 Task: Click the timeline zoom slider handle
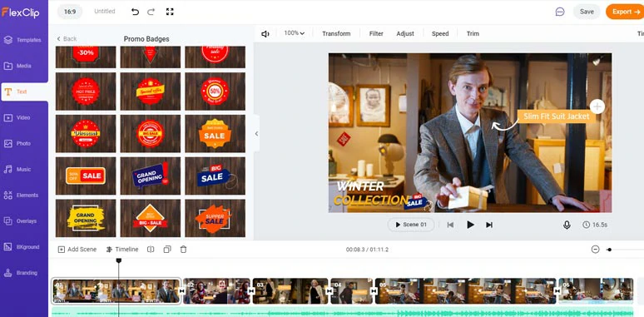[610, 250]
